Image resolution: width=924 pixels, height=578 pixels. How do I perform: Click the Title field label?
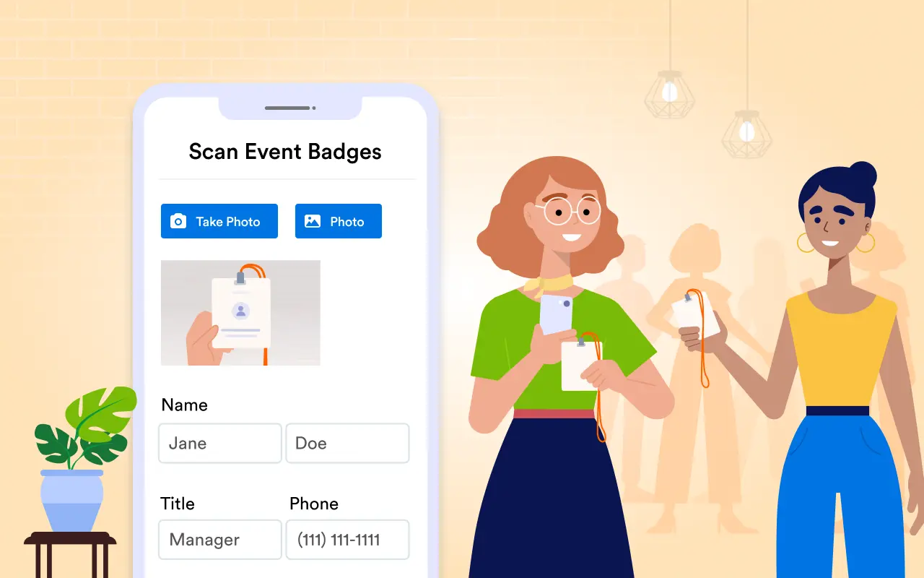pos(178,504)
